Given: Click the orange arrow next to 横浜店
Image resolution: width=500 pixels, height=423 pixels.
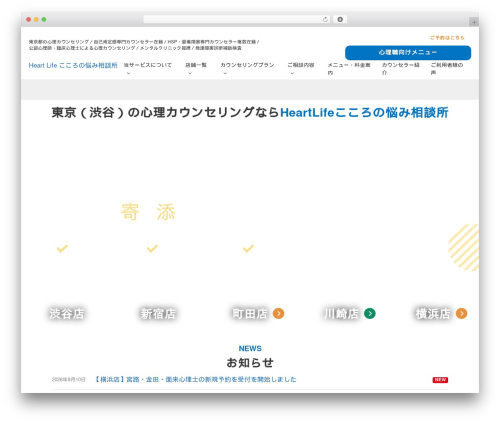Looking at the screenshot, I should [461, 313].
